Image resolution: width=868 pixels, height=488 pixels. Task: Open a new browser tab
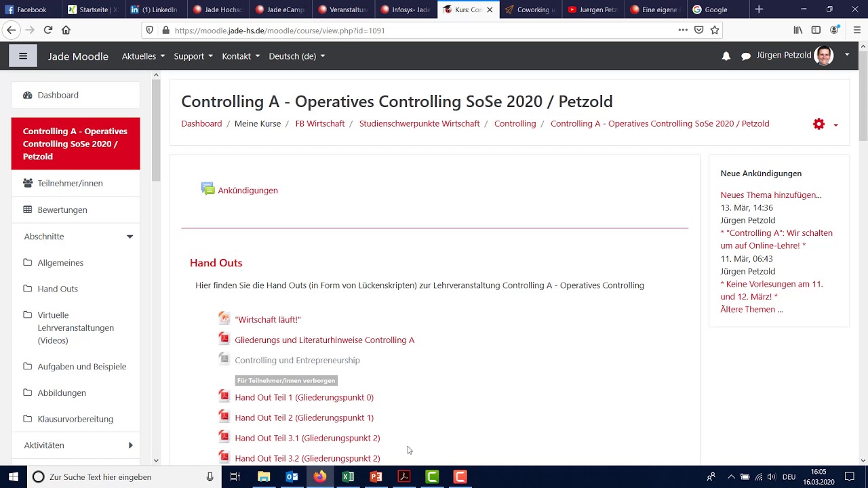coord(759,9)
